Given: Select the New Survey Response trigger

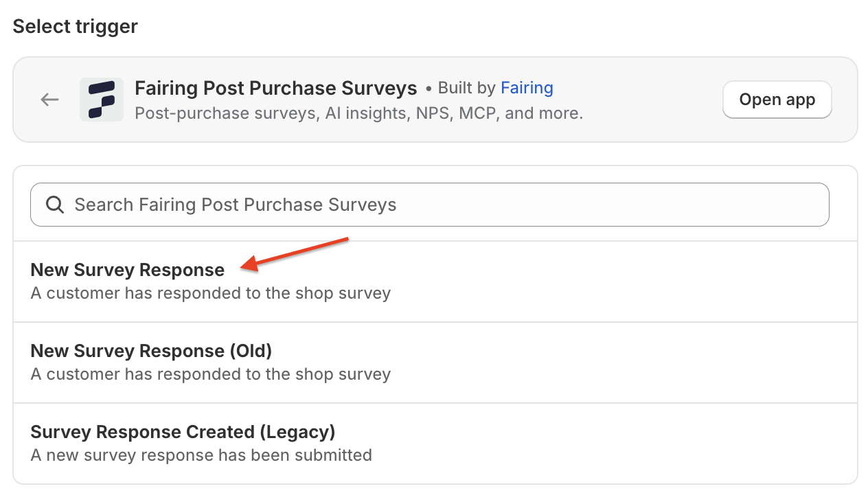Looking at the screenshot, I should 435,282.
